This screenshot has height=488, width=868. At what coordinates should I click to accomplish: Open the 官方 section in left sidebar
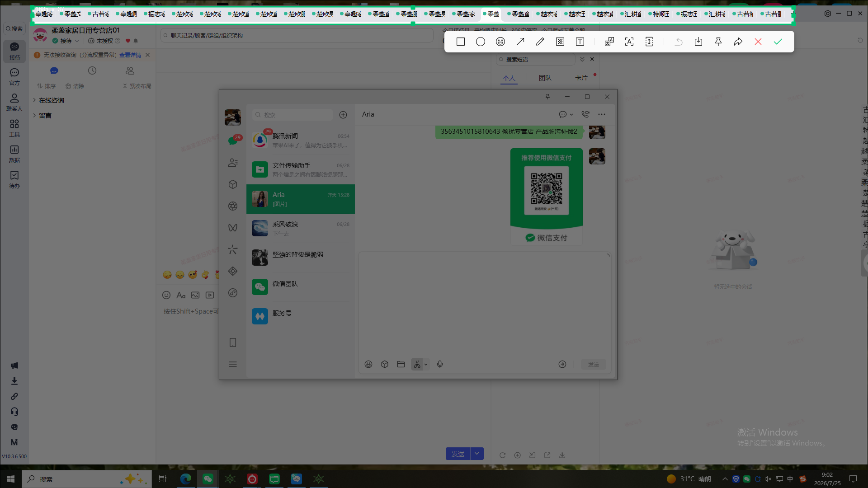pyautogui.click(x=14, y=77)
